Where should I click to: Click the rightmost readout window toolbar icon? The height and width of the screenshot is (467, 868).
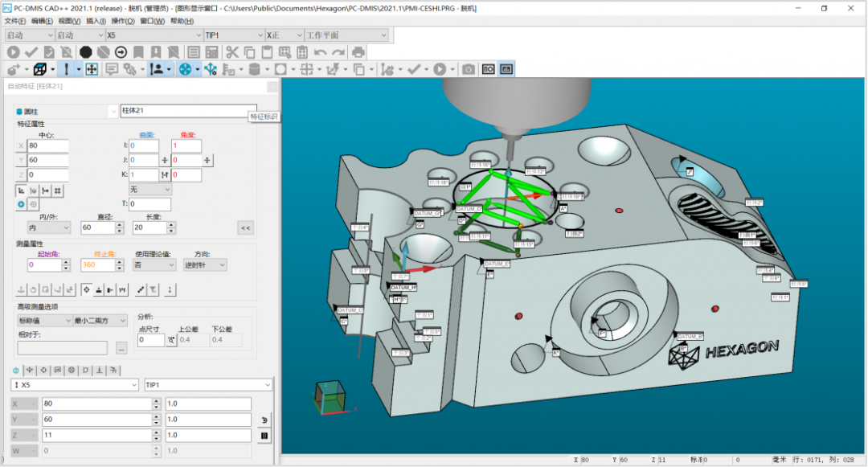point(506,69)
